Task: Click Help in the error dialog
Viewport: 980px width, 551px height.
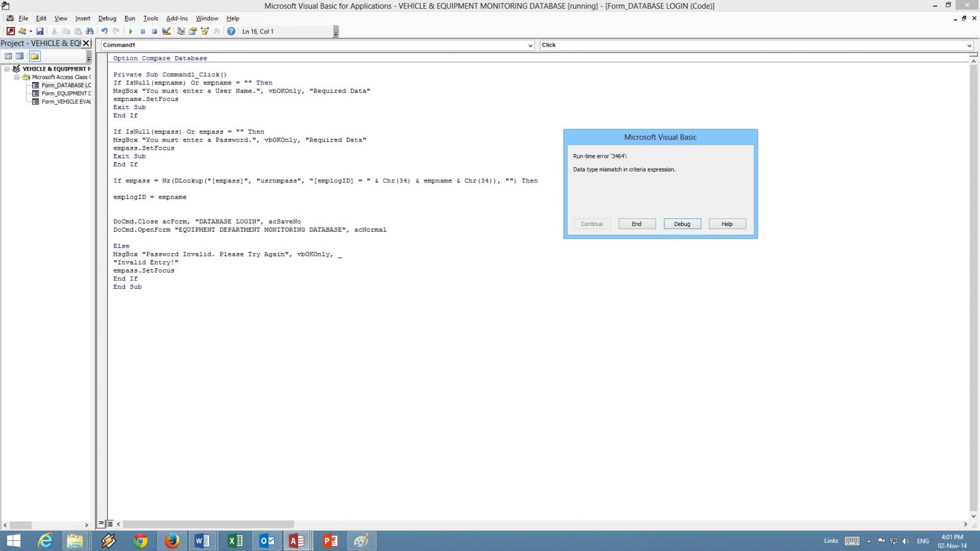Action: [x=727, y=224]
